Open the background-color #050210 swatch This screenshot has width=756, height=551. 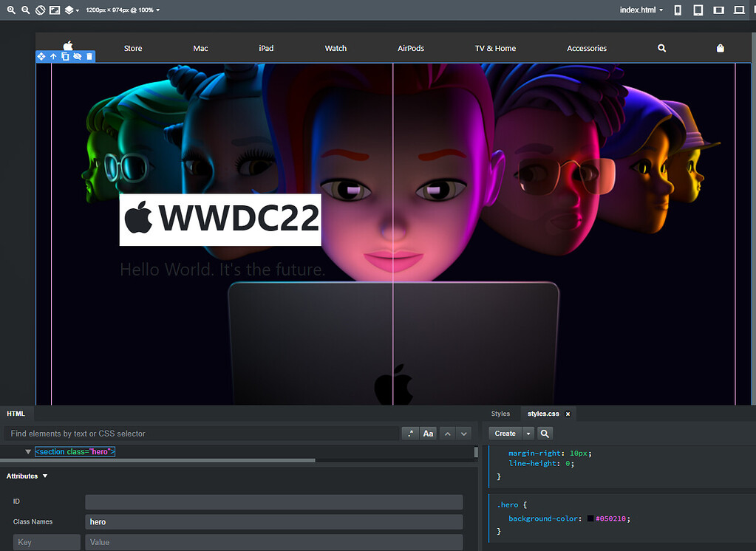point(590,519)
